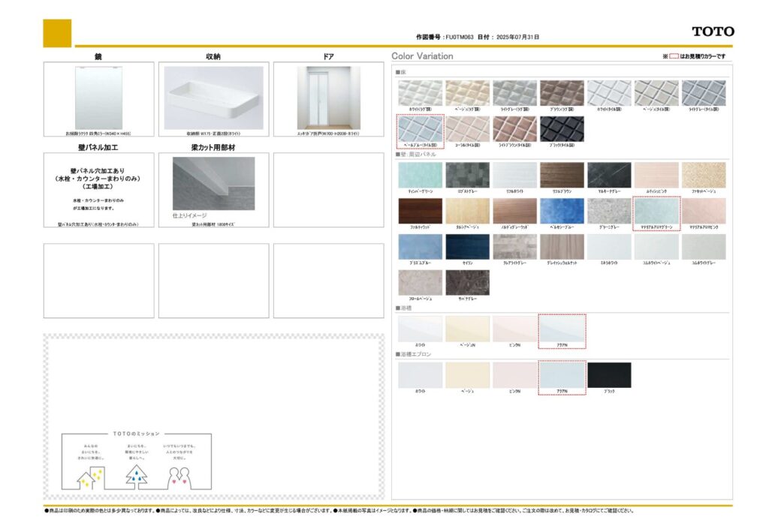Select the black tile floor swatch
This screenshot has height=532, width=769.
(562, 128)
